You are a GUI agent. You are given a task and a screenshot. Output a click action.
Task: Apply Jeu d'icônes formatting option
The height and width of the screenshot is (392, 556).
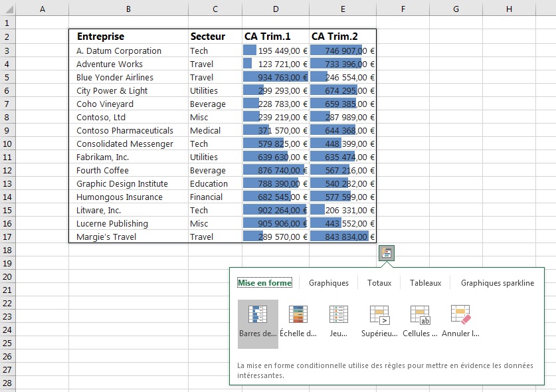click(x=339, y=324)
